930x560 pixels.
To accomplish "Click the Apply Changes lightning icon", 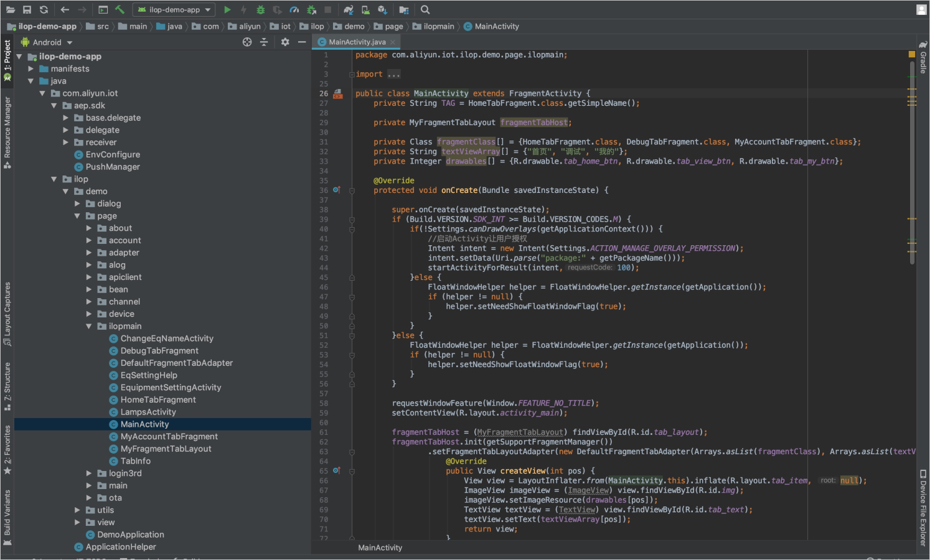I will (x=243, y=9).
